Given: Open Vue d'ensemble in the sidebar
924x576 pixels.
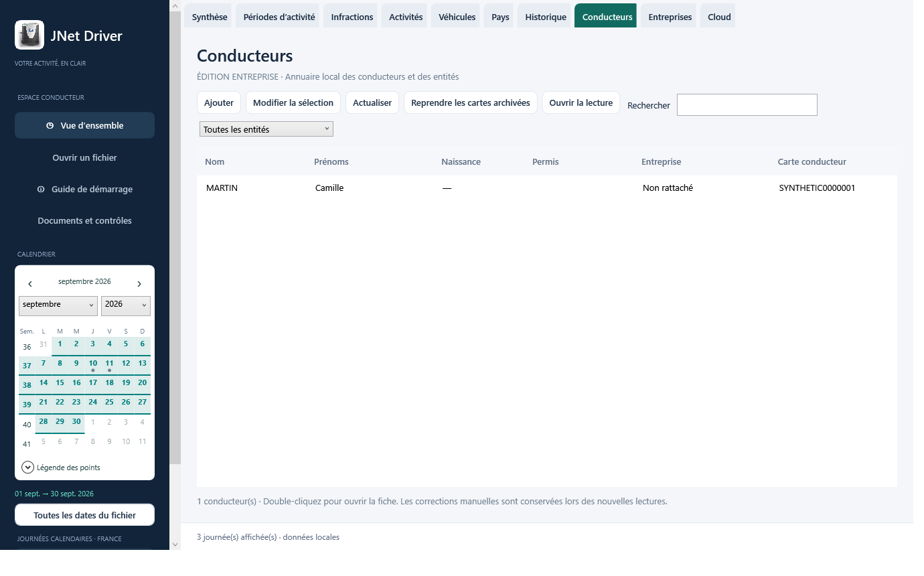Looking at the screenshot, I should pyautogui.click(x=84, y=125).
